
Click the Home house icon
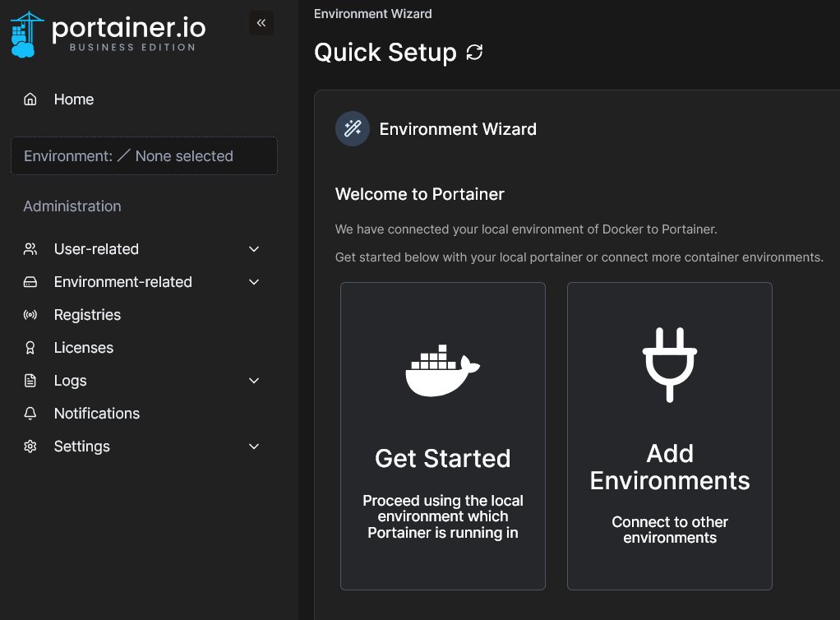pos(30,99)
